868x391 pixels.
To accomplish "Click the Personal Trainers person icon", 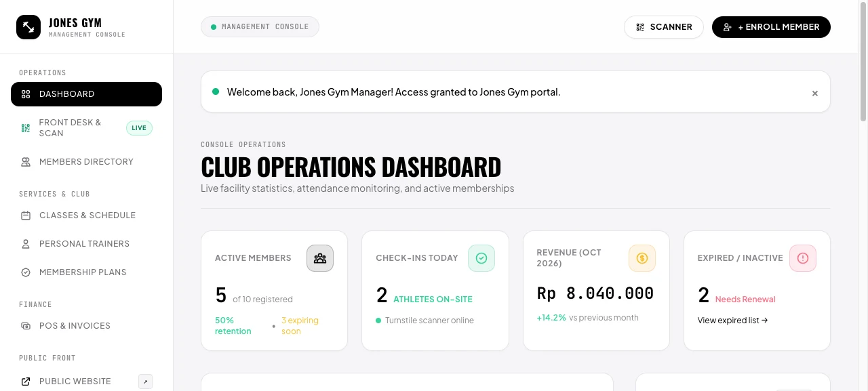I will [x=26, y=244].
